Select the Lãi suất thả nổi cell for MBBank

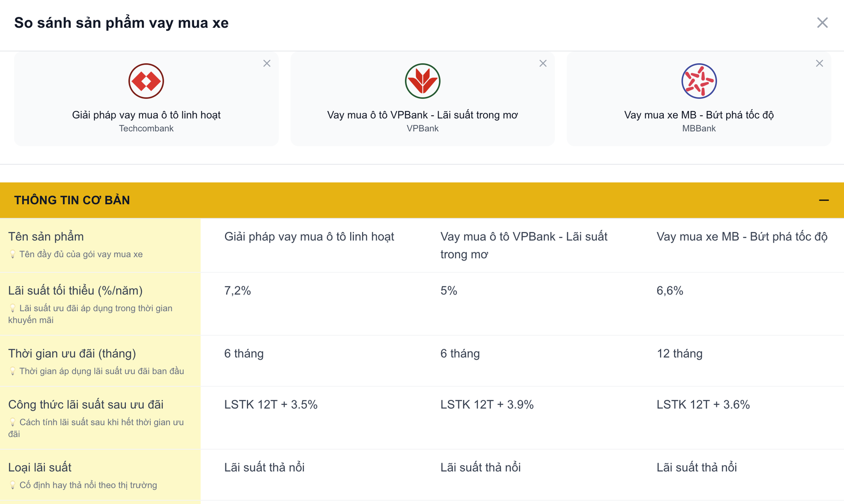click(x=697, y=467)
